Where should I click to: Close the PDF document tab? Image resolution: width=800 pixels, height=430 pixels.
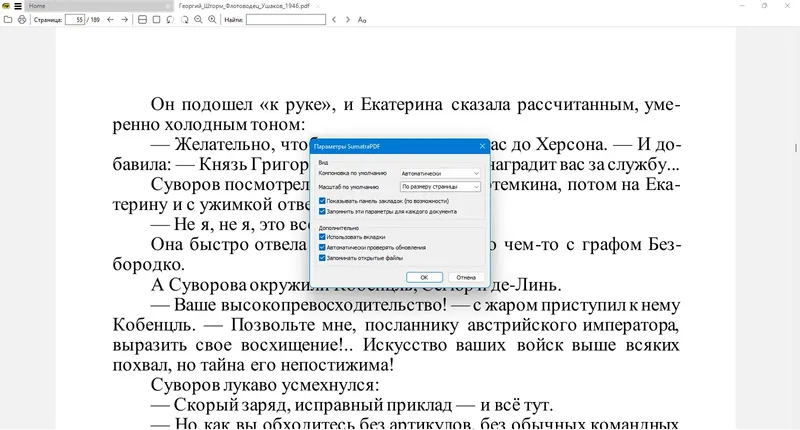coord(317,6)
